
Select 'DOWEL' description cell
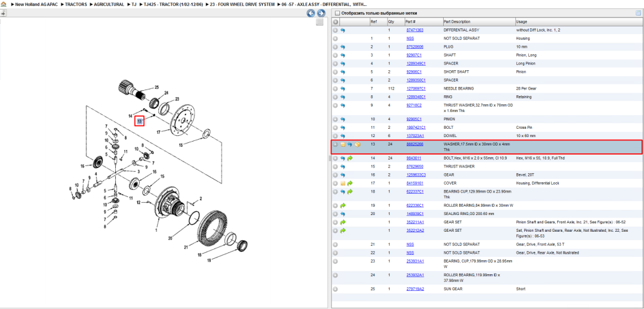tap(450, 136)
